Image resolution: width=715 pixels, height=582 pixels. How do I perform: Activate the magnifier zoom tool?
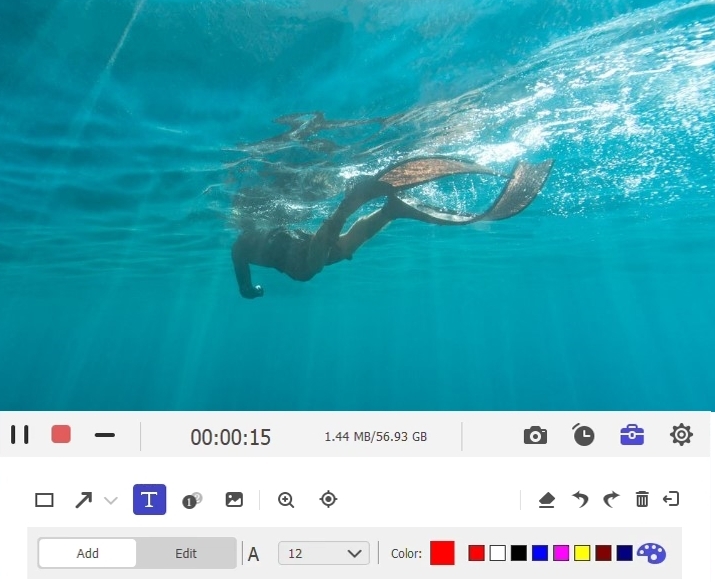coord(286,500)
